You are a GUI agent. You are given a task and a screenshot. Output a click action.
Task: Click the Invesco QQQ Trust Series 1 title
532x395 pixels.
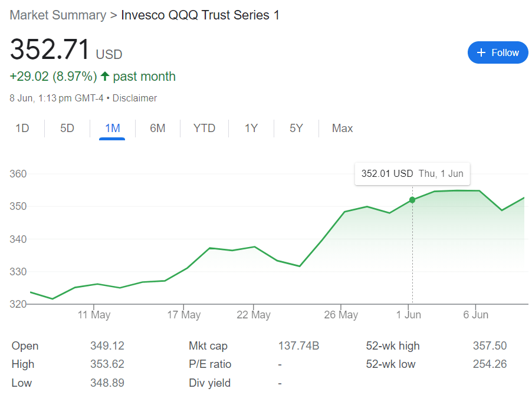[200, 15]
